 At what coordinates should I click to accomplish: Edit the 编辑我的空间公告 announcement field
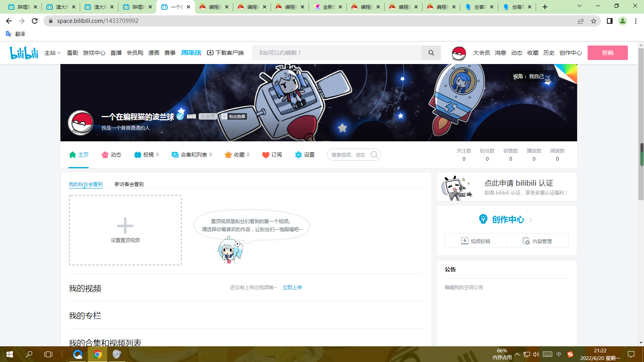coord(464,288)
